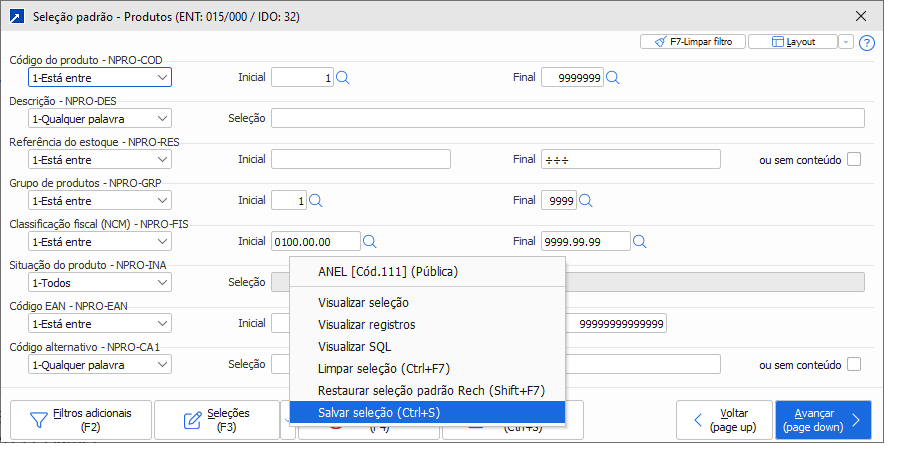The width and height of the screenshot is (898, 450).
Task: Click the Voltar (page up) button
Action: point(723,420)
